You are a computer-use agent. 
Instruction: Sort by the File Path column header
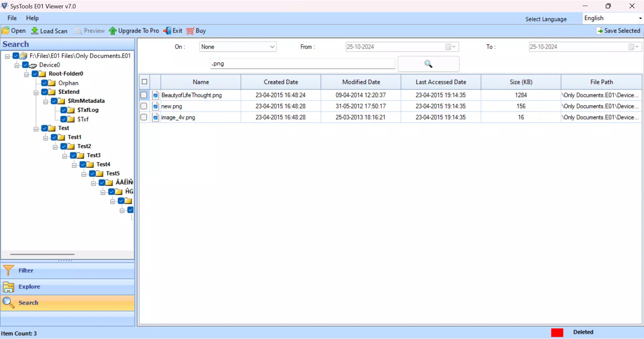point(602,82)
